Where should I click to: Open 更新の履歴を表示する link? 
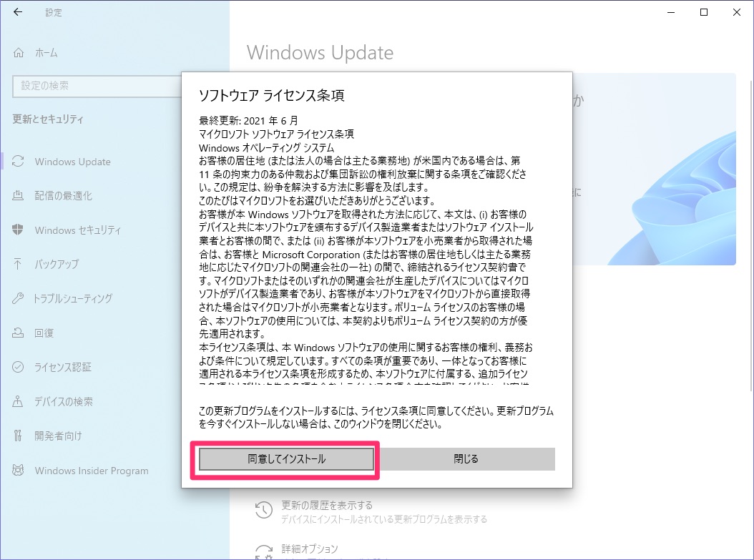coord(327,505)
